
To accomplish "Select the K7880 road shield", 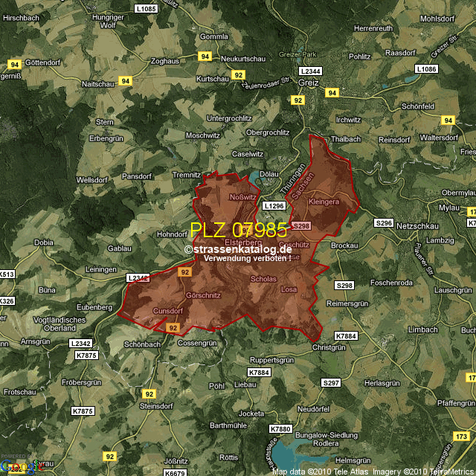I will (282, 429).
